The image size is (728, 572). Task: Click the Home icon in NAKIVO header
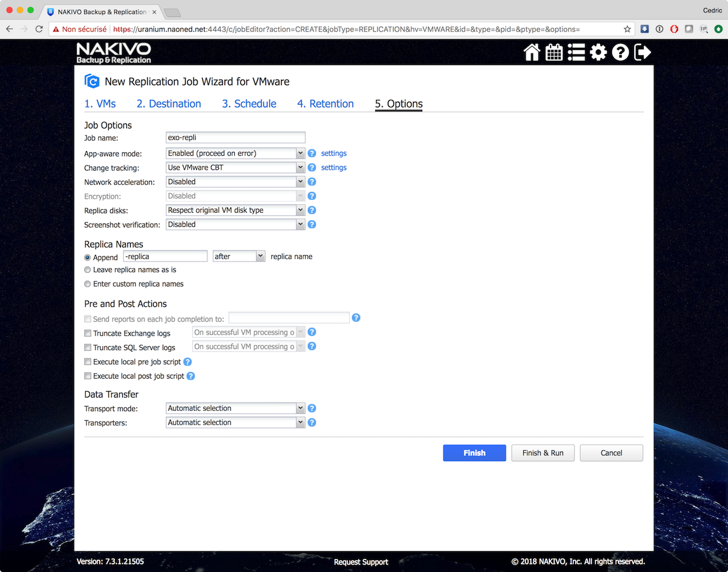(532, 52)
